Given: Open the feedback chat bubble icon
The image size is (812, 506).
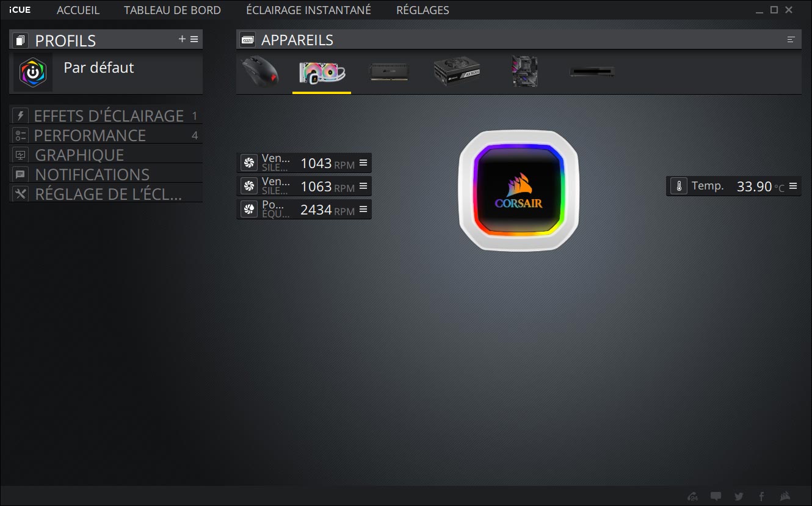Looking at the screenshot, I should click(x=716, y=496).
